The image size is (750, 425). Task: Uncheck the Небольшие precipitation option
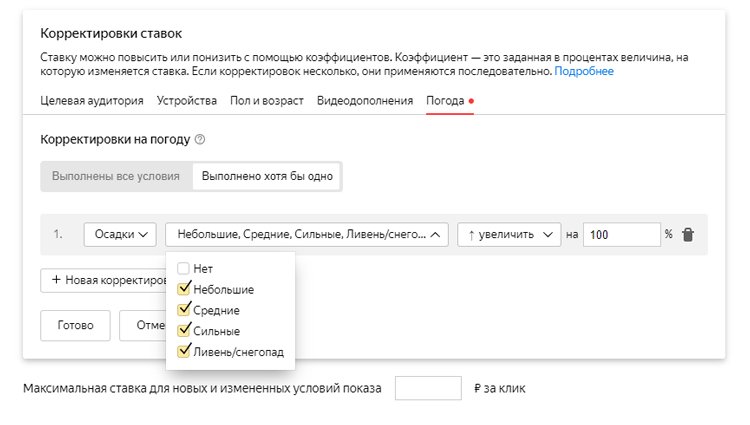(184, 289)
